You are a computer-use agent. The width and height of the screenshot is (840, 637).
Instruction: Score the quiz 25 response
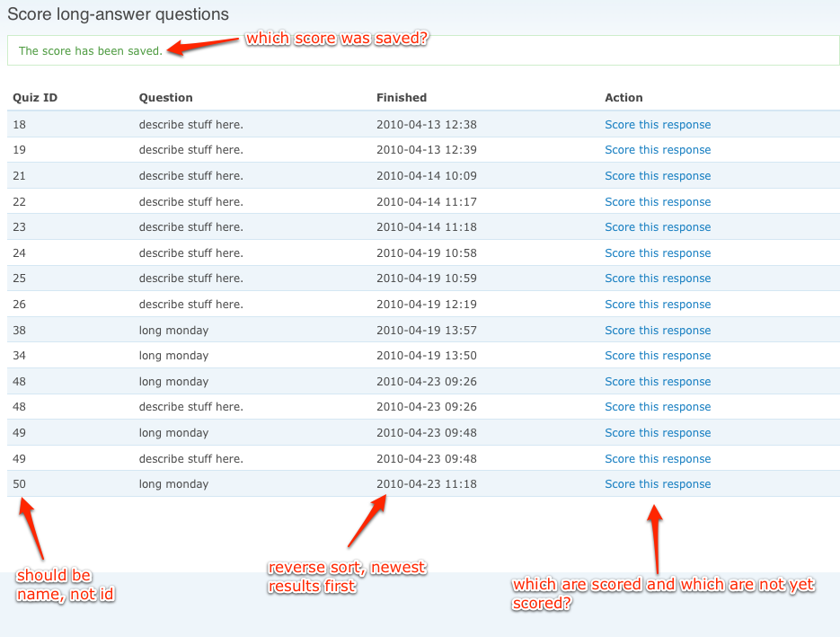(x=658, y=279)
